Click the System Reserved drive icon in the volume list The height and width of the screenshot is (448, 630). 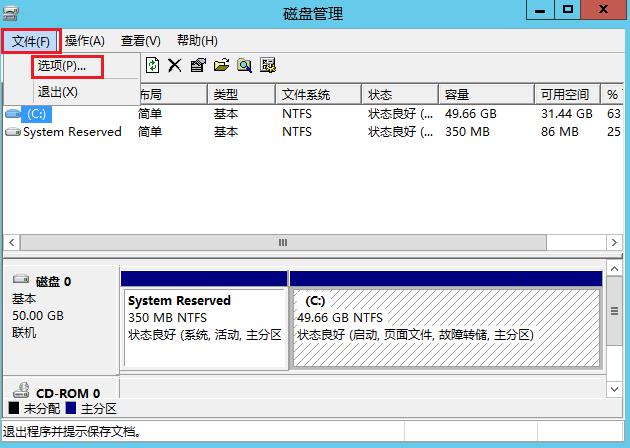coord(12,132)
